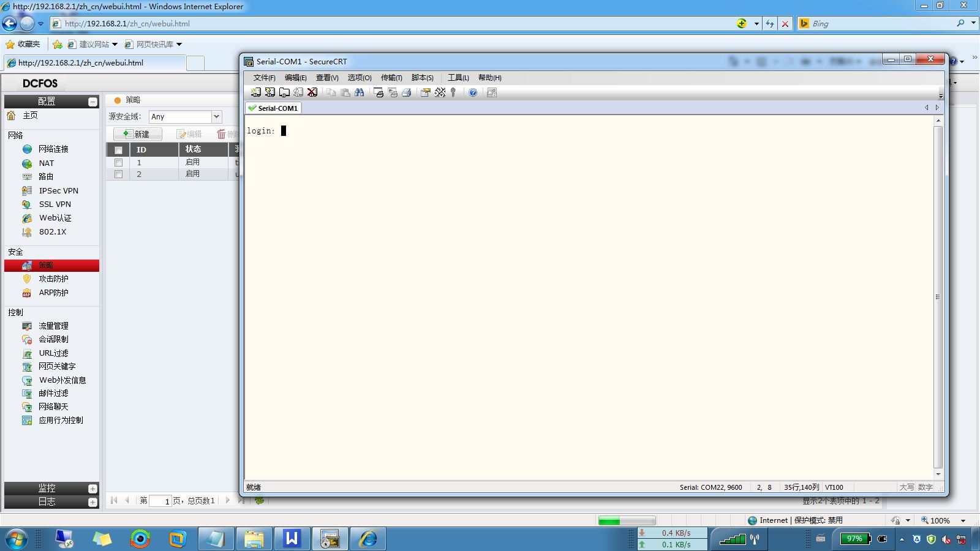Open 流量管理 in the DCFOS sidebar
The image size is (980, 551).
53,326
